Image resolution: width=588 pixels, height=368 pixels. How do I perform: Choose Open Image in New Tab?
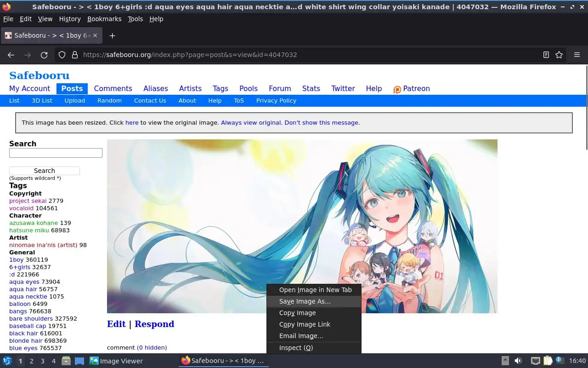point(314,290)
